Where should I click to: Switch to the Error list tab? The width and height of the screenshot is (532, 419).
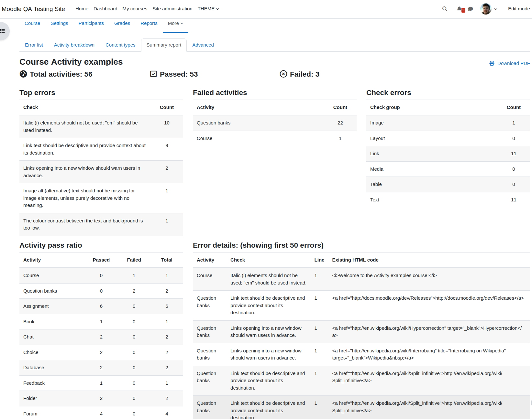[x=34, y=45]
